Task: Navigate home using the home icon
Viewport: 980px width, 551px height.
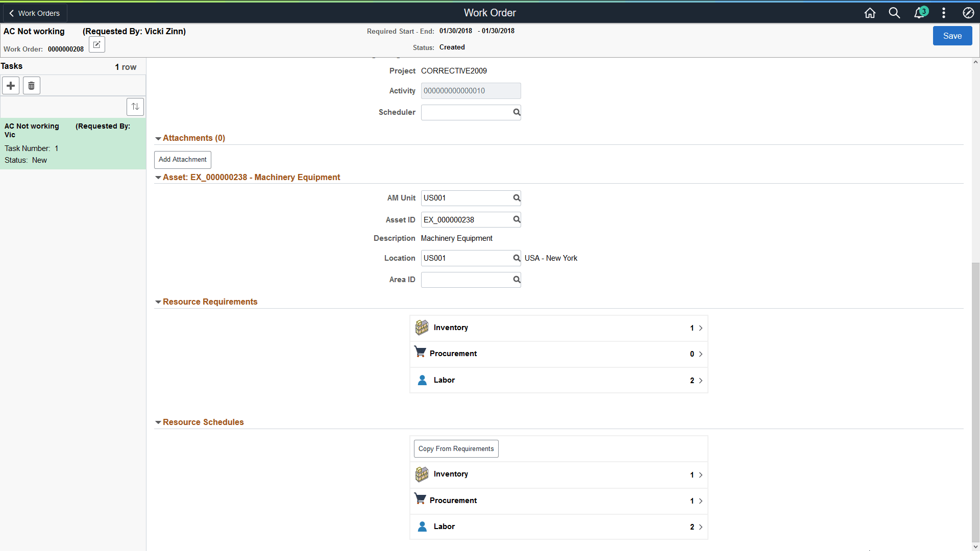Action: point(870,13)
